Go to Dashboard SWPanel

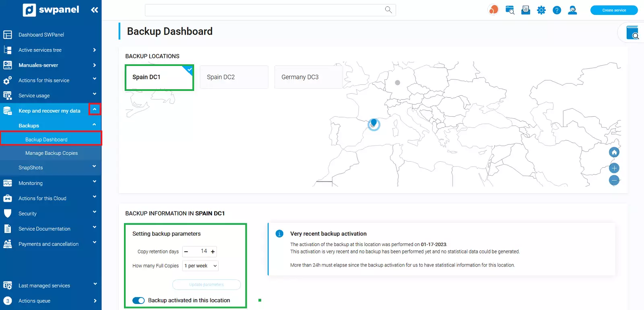tap(41, 35)
